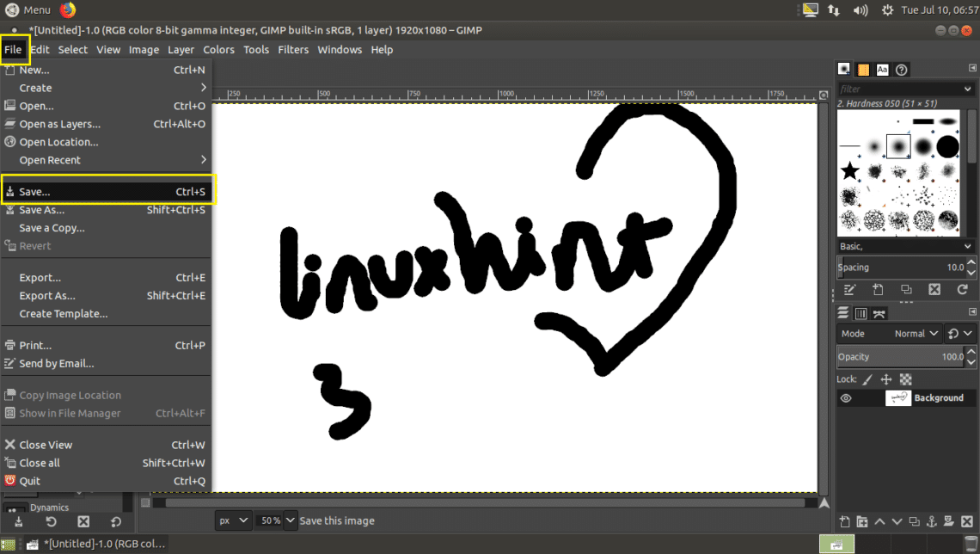This screenshot has width=980, height=554.
Task: Click the Edit brush icon
Action: [849, 290]
